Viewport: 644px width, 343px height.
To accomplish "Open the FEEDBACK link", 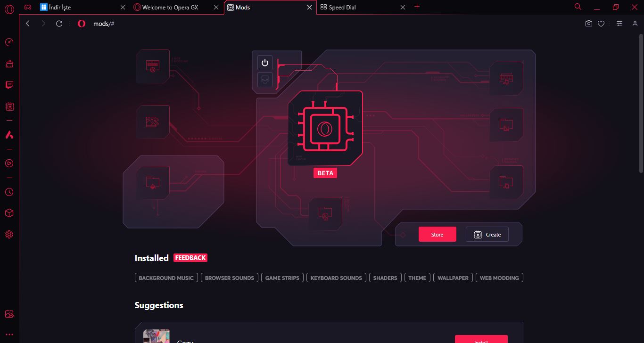I will coord(190,258).
